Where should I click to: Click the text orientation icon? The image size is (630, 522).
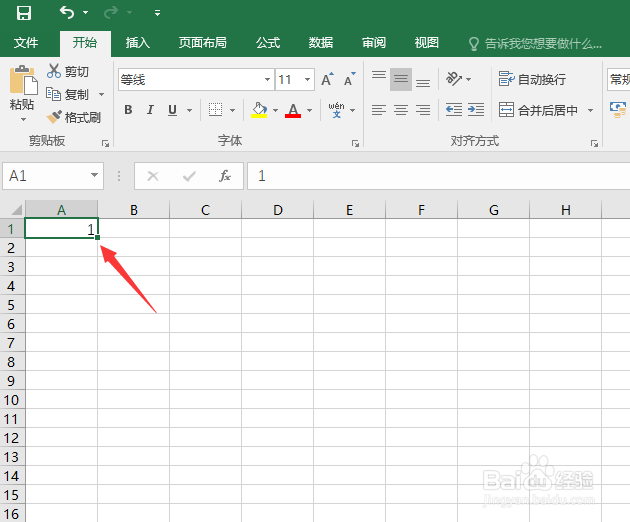(454, 79)
